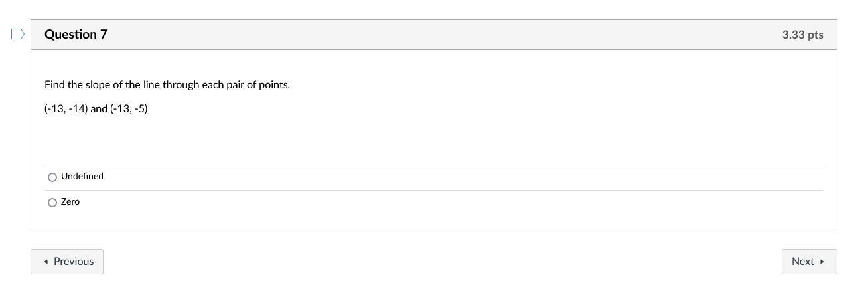Click the word 'slope' in the prompt
Image resolution: width=868 pixels, height=285 pixels.
(x=98, y=85)
